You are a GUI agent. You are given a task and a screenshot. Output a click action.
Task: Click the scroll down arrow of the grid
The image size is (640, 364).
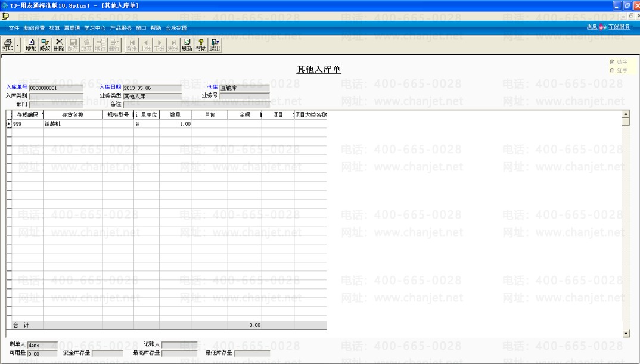point(626,334)
